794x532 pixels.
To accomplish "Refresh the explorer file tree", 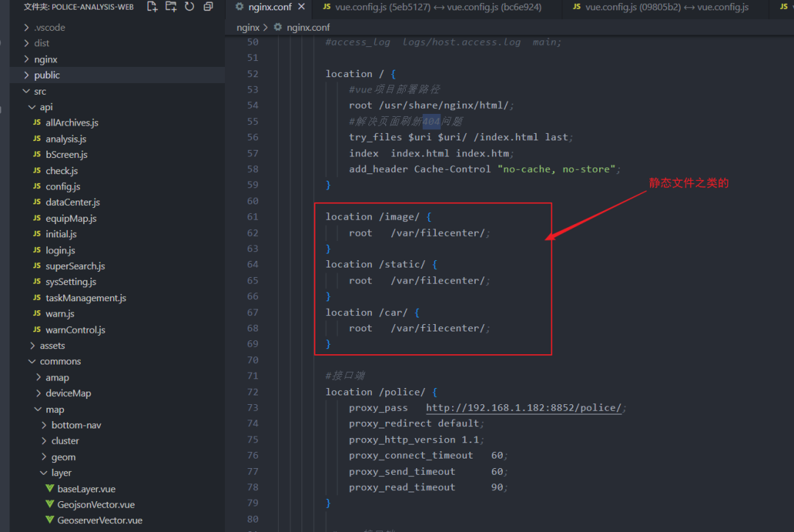I will (189, 7).
